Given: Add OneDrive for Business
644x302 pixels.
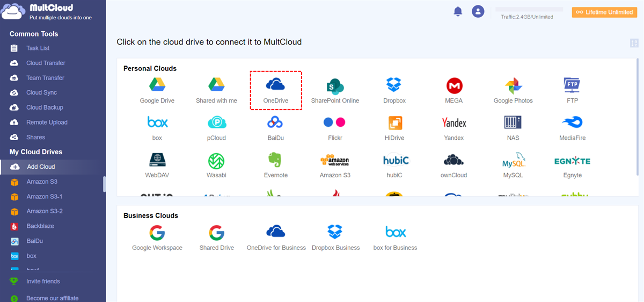Looking at the screenshot, I should 276,238.
